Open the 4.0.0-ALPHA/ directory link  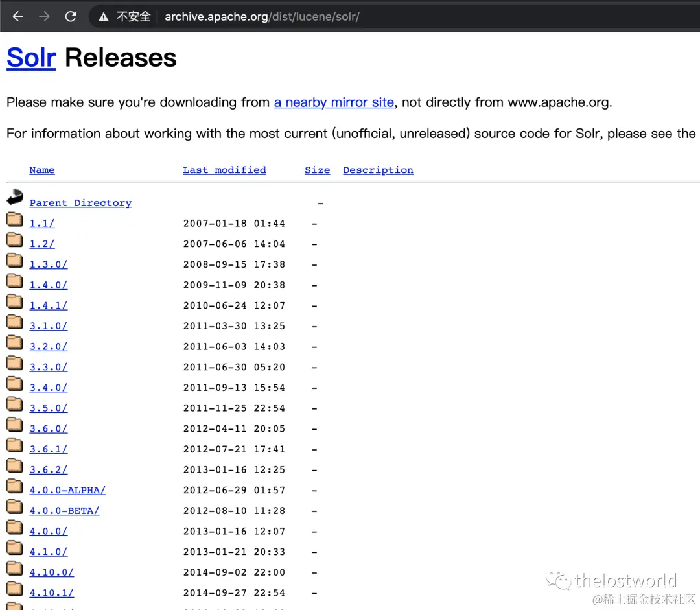tap(67, 490)
